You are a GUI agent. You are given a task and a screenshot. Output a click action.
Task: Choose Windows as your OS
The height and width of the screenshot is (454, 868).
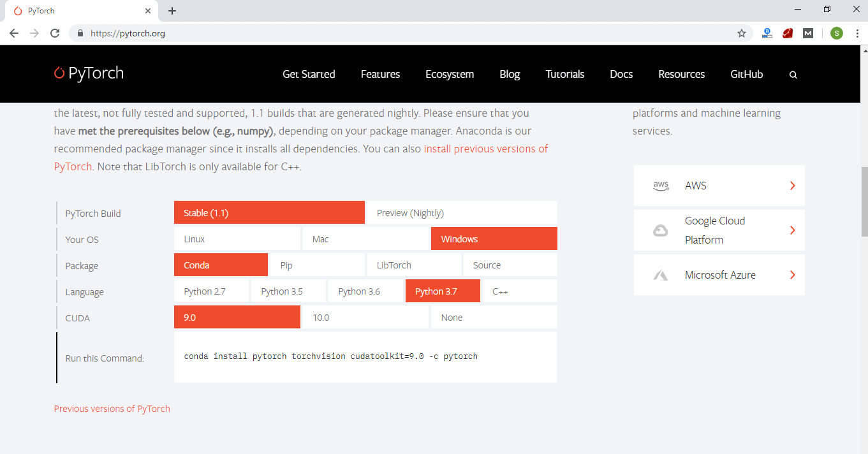tap(494, 239)
